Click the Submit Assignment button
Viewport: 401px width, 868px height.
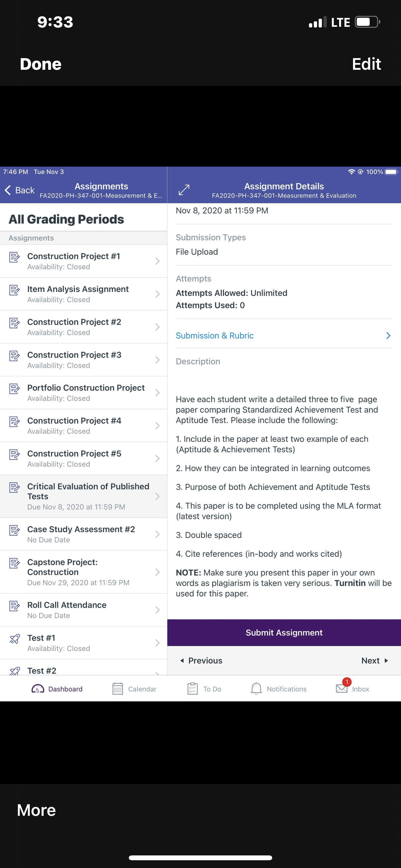[x=284, y=633]
